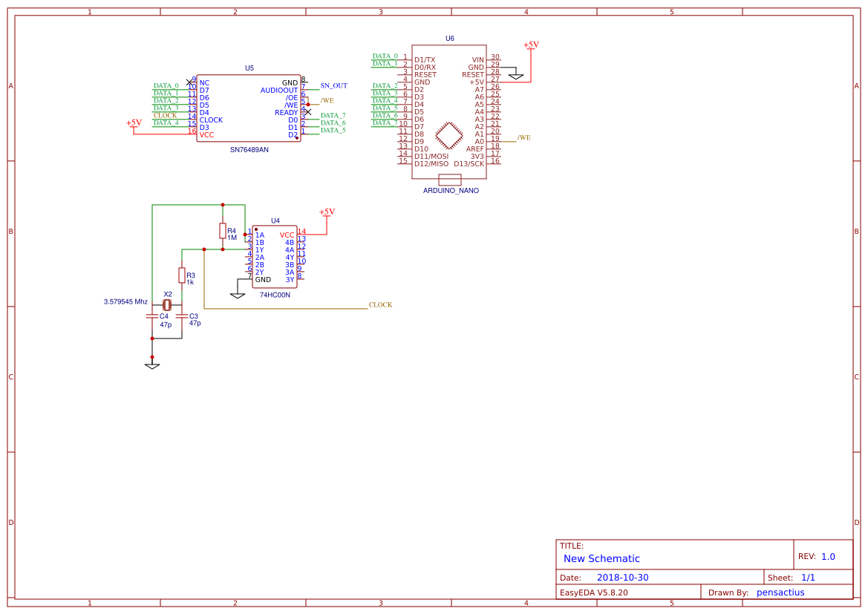Click the +5V power symbol above U4

[x=327, y=212]
